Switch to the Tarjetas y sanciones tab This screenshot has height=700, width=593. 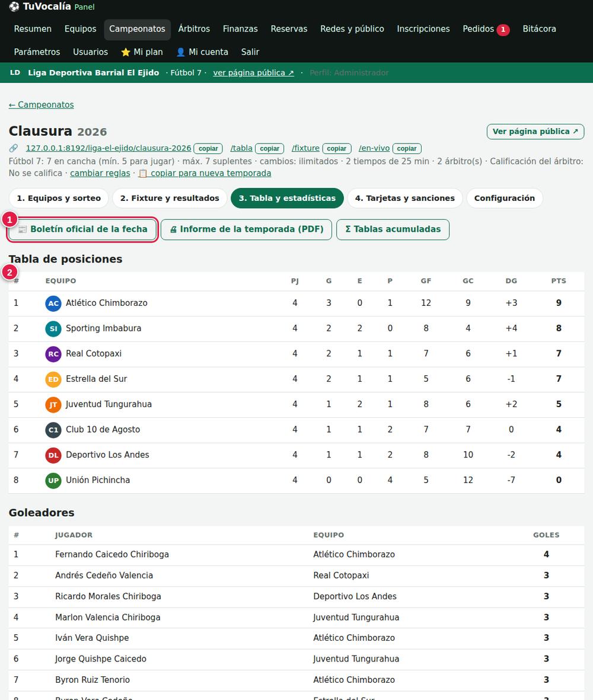click(x=404, y=198)
